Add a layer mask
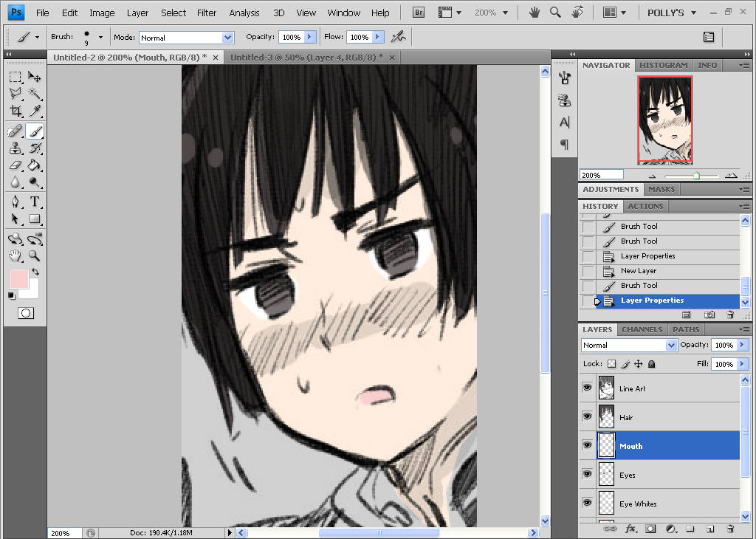The image size is (756, 539). (650, 529)
